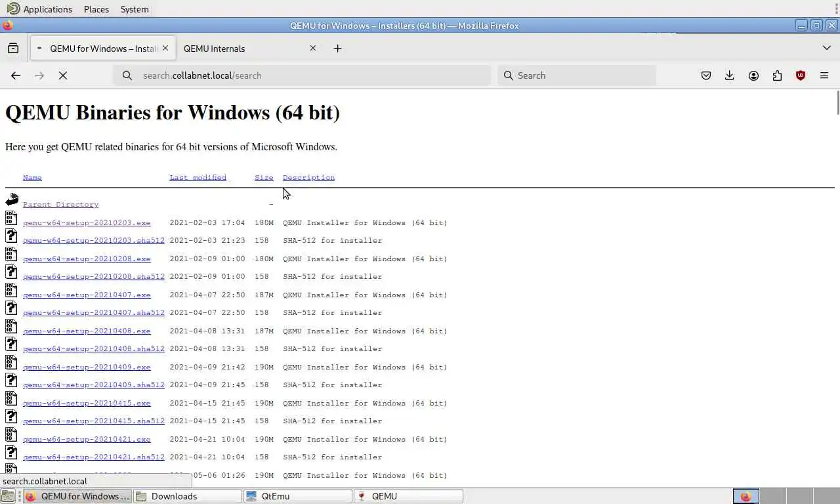Switch to QtEmu window in taskbar
The height and width of the screenshot is (504, 840).
coord(297,496)
